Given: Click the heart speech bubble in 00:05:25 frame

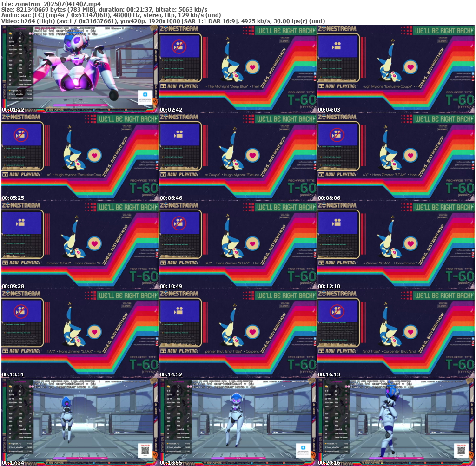Looking at the screenshot, I should tap(94, 155).
